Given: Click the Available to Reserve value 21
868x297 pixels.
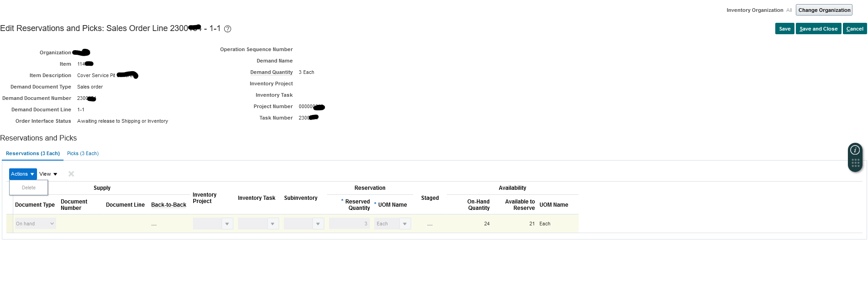Looking at the screenshot, I should click(x=532, y=224).
